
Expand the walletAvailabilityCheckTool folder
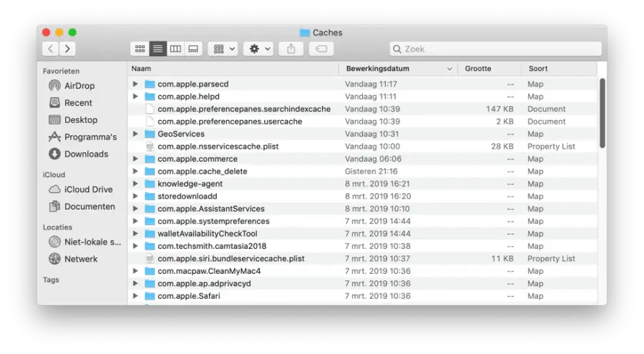(x=135, y=234)
